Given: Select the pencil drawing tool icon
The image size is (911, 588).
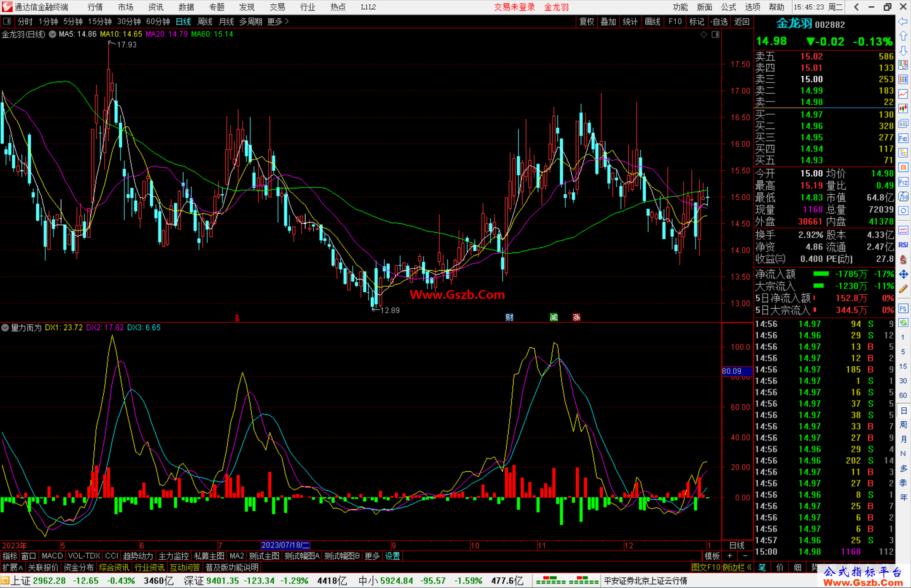Looking at the screenshot, I should 903,289.
